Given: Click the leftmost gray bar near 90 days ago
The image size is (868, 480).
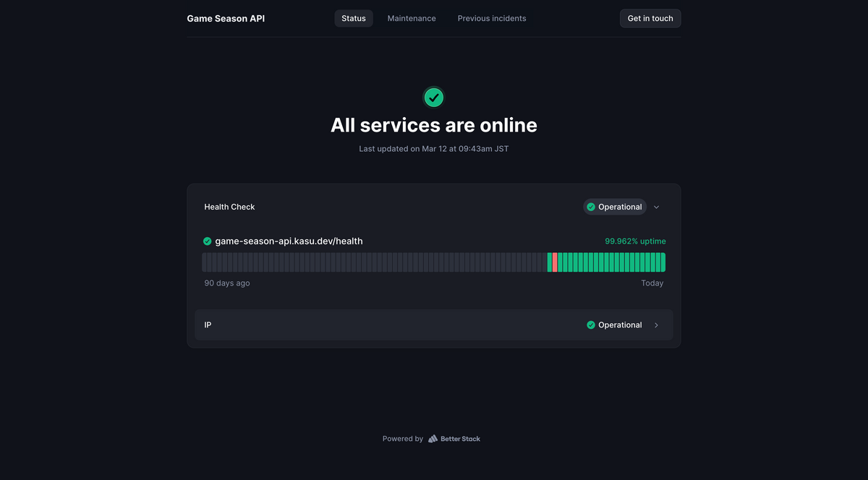Looking at the screenshot, I should coord(205,262).
